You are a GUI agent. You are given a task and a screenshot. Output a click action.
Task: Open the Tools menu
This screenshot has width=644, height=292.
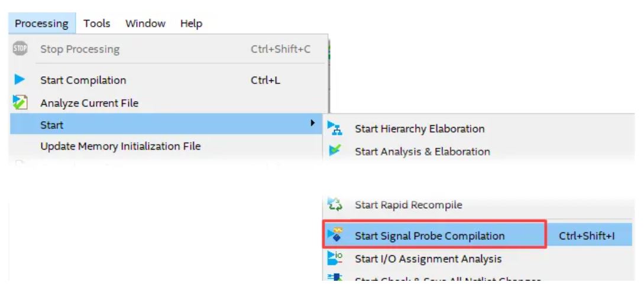pyautogui.click(x=97, y=24)
